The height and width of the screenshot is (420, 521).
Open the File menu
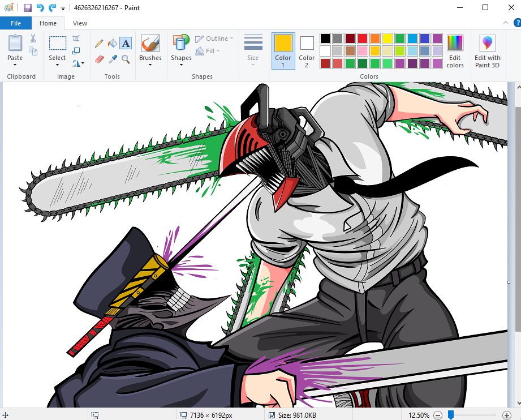(16, 23)
